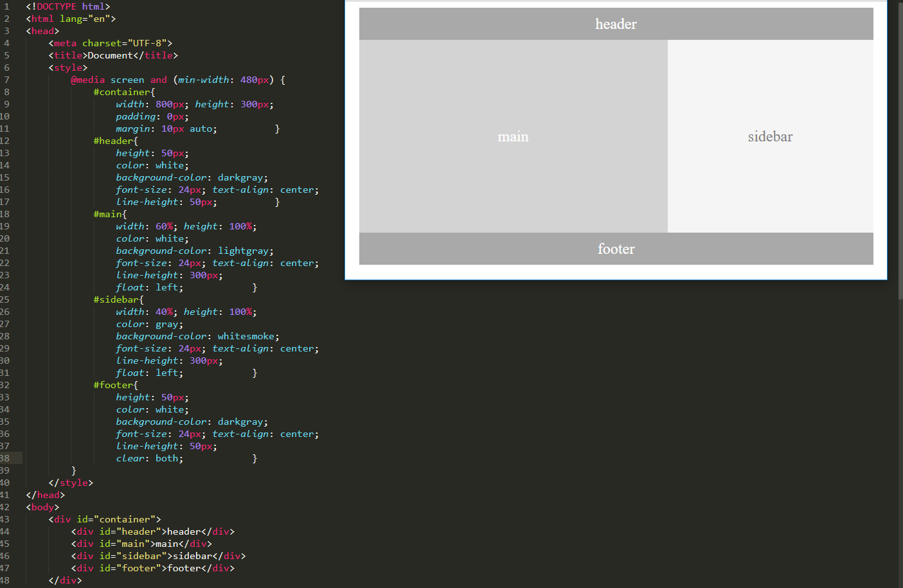Click the title tag containing Document

(x=113, y=55)
